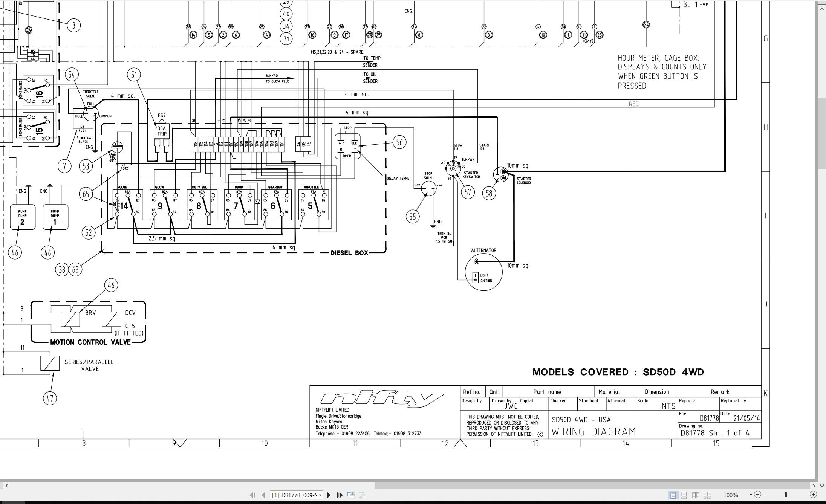Switch to continuous page scrolling view
This screenshot has width=826, height=504.
[684, 495]
